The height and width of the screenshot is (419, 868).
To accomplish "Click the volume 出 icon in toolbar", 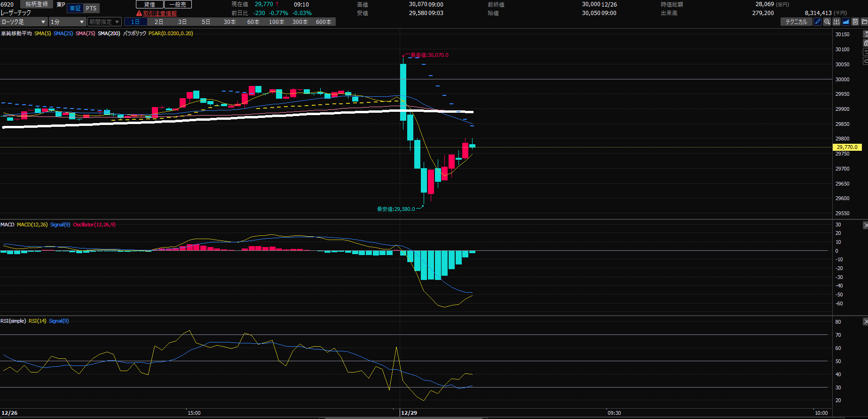I will click(836, 22).
